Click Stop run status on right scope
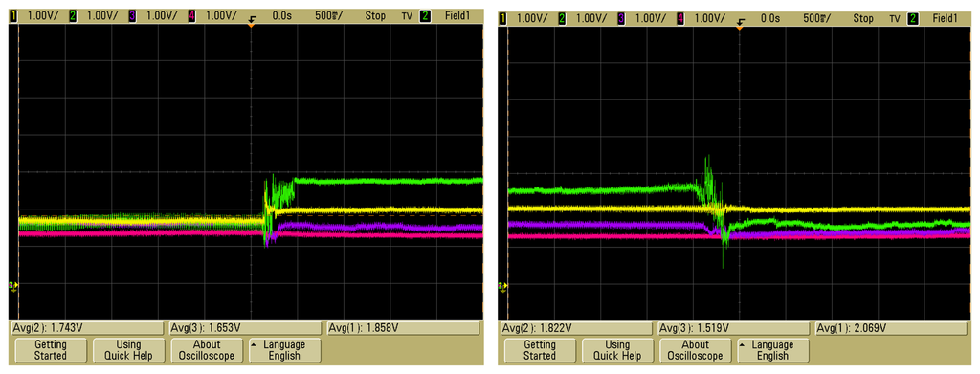This screenshot has width=980, height=374. pos(863,19)
